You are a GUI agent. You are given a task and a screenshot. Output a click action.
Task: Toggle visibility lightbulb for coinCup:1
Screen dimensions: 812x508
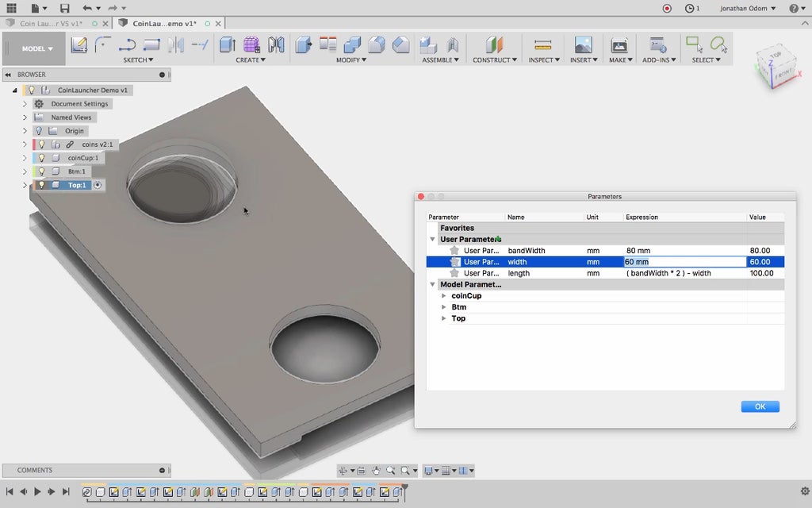pyautogui.click(x=41, y=158)
